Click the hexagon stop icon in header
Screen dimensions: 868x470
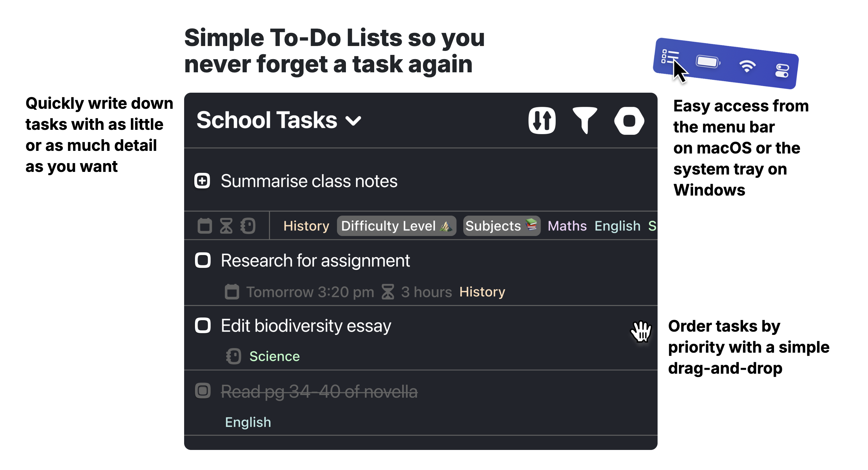coord(629,121)
